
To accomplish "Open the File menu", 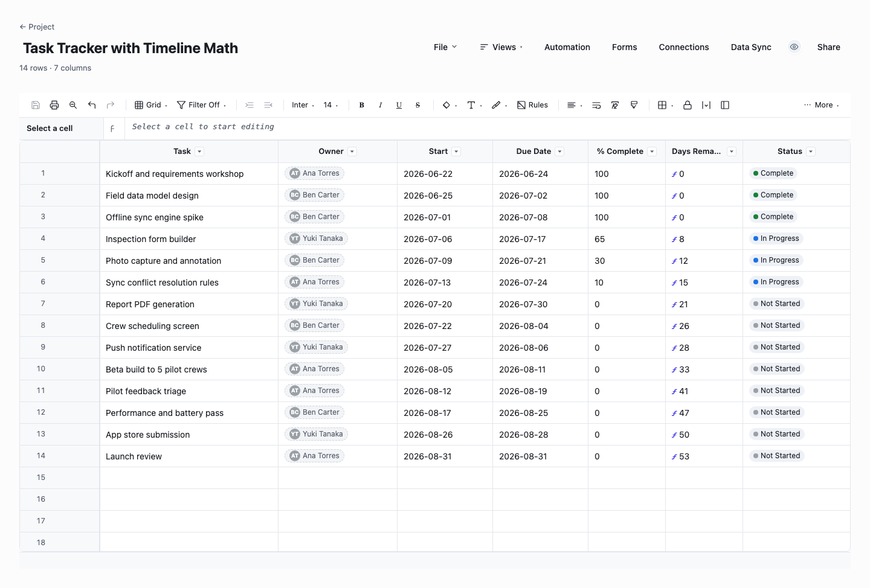I will pyautogui.click(x=445, y=47).
